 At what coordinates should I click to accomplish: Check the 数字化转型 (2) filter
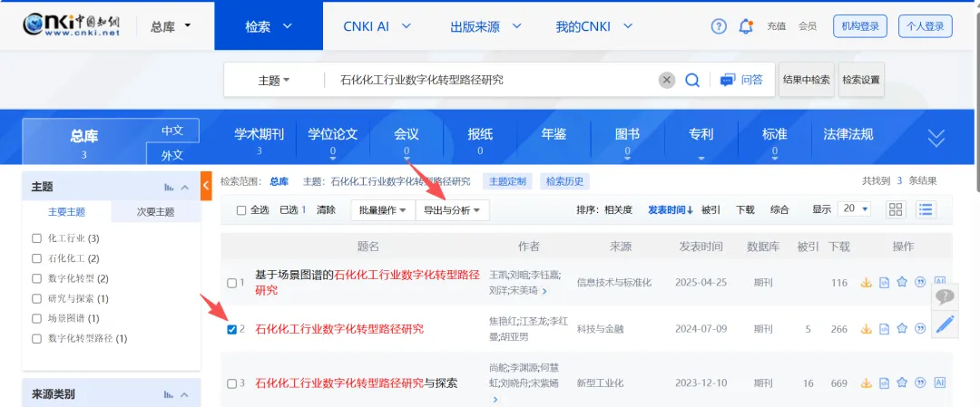point(36,277)
